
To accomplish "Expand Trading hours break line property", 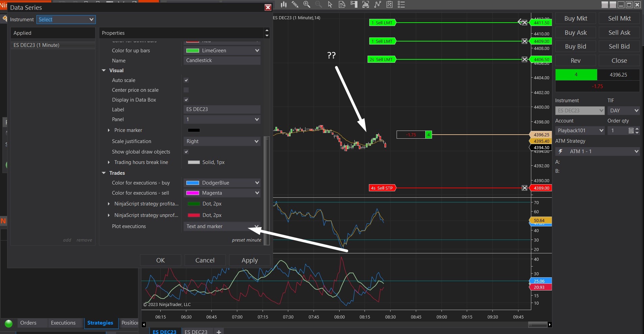I will coord(109,162).
